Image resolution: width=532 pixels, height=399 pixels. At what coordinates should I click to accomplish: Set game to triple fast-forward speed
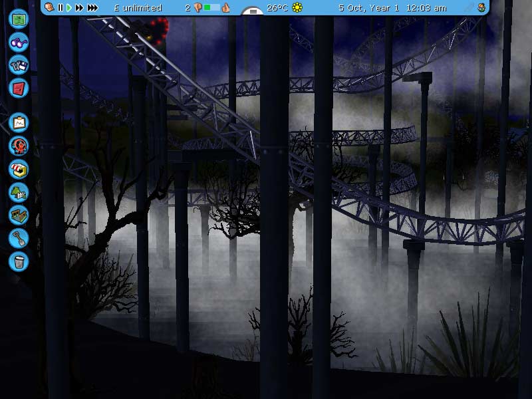(x=92, y=7)
